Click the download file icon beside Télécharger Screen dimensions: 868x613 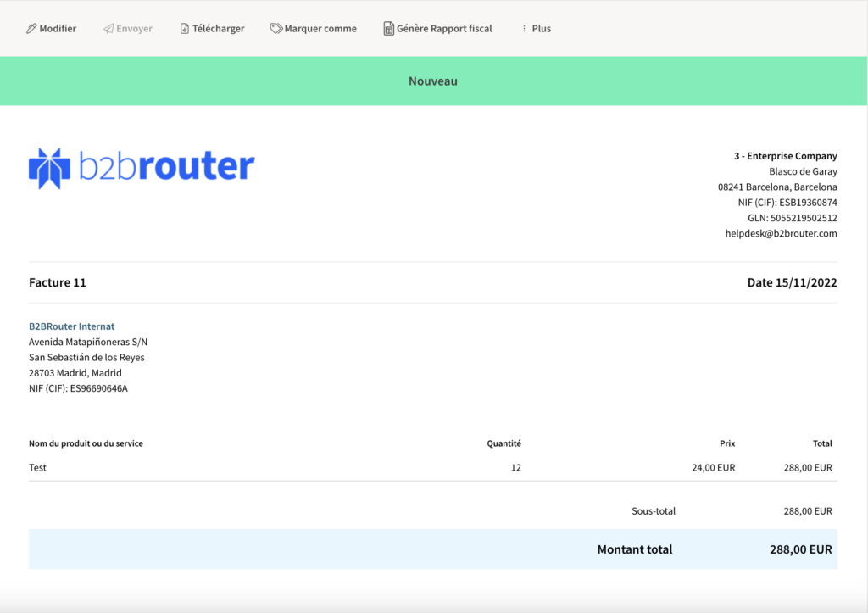[x=184, y=28]
